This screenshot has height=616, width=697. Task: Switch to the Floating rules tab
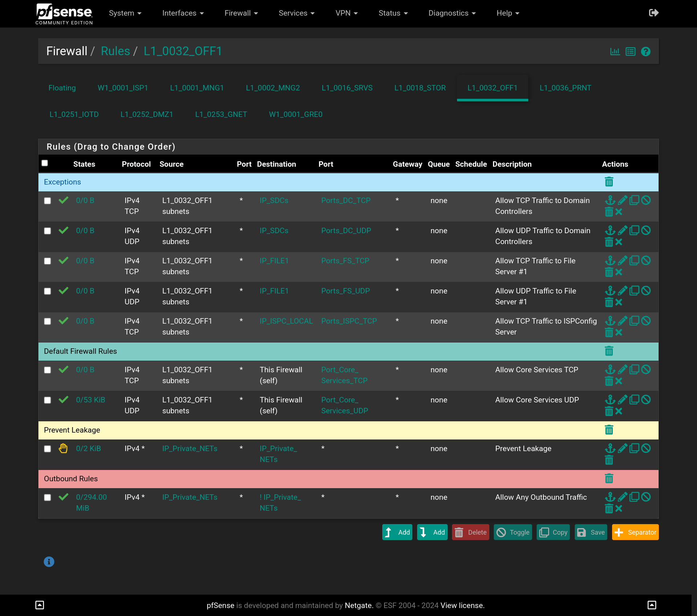[x=62, y=88]
